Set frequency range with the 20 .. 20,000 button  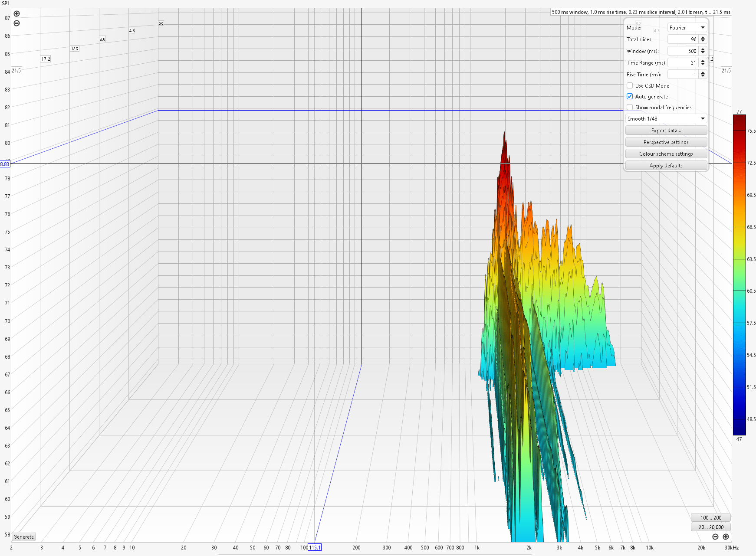711,527
